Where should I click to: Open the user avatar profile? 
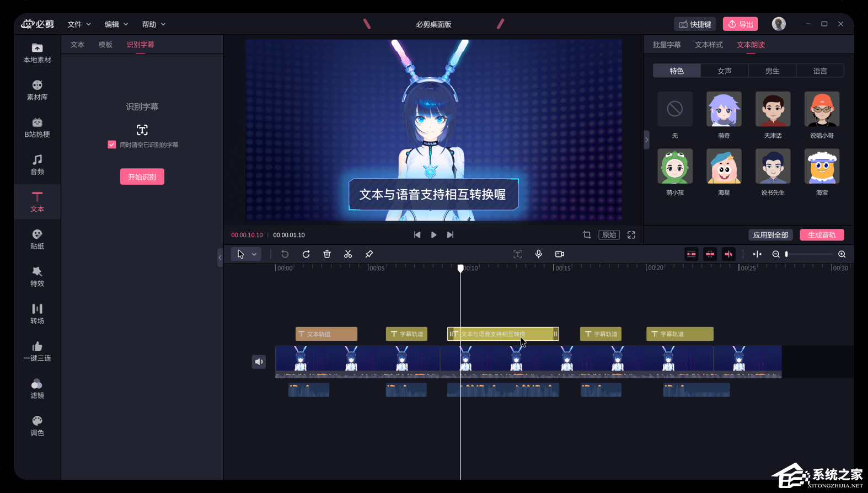coord(779,24)
